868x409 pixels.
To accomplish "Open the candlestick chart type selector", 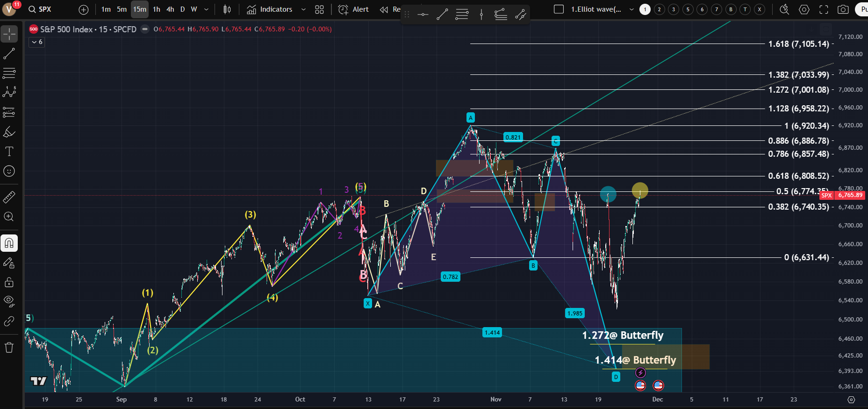I will (x=227, y=9).
